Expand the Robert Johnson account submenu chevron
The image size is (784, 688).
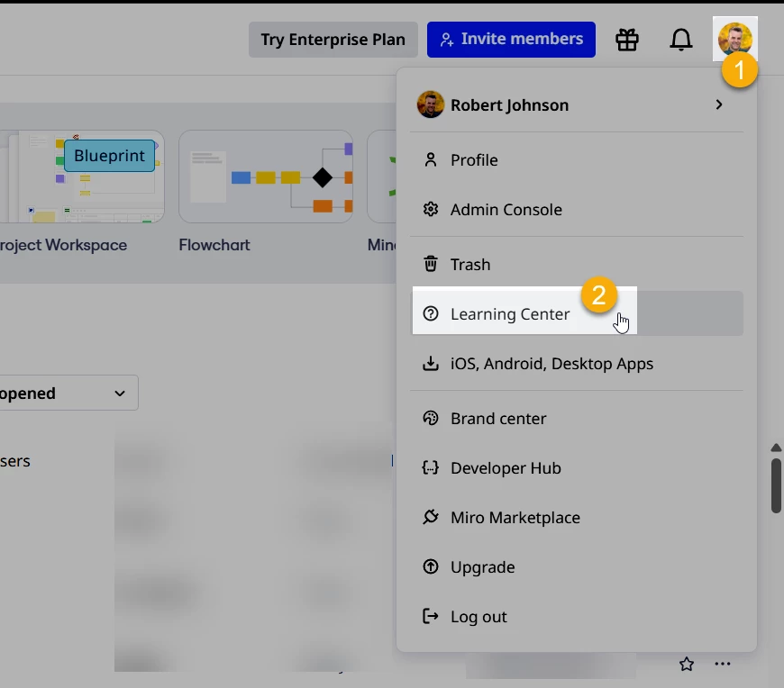(x=719, y=104)
